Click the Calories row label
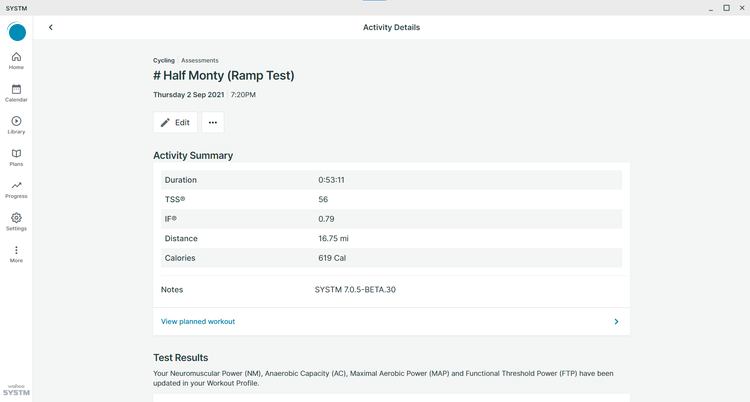The width and height of the screenshot is (750, 402). (x=180, y=258)
